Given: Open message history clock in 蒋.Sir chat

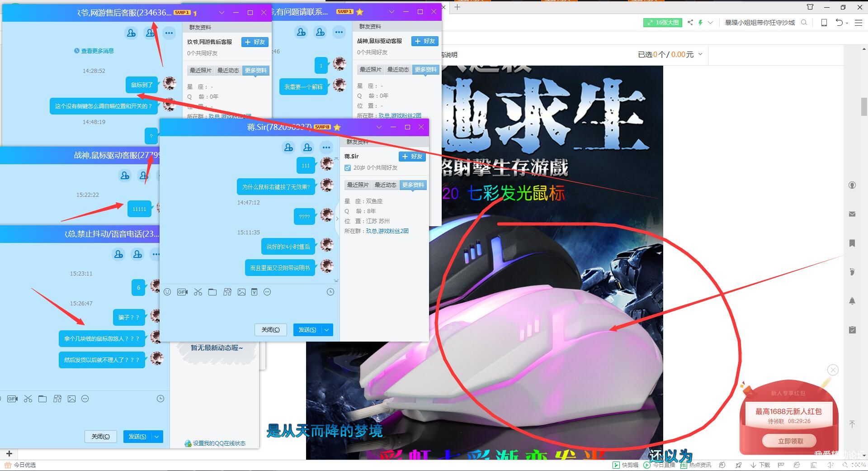Looking at the screenshot, I should click(x=330, y=292).
